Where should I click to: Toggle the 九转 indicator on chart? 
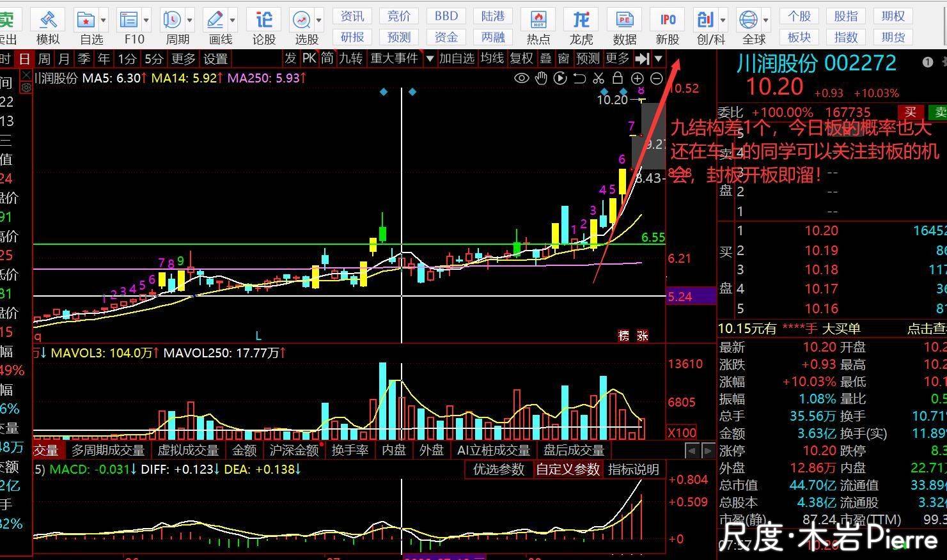point(350,59)
